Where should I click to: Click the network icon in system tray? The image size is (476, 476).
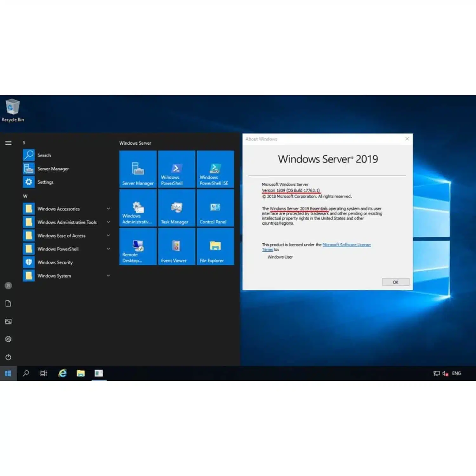pyautogui.click(x=437, y=374)
